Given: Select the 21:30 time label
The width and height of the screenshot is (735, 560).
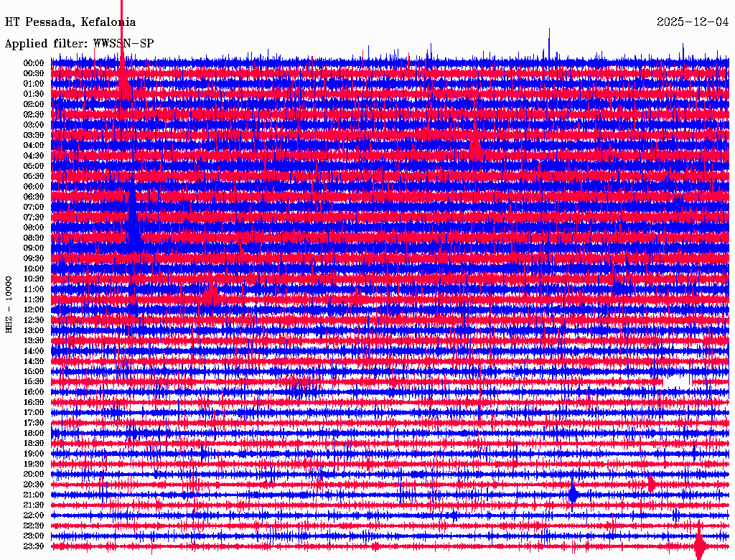Looking at the screenshot, I should [x=34, y=505].
